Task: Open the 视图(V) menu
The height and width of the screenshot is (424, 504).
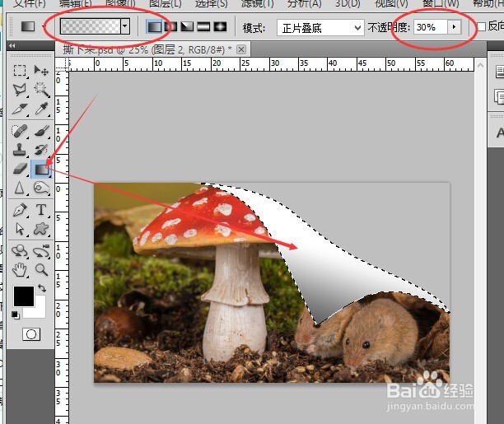Action: pos(391,3)
